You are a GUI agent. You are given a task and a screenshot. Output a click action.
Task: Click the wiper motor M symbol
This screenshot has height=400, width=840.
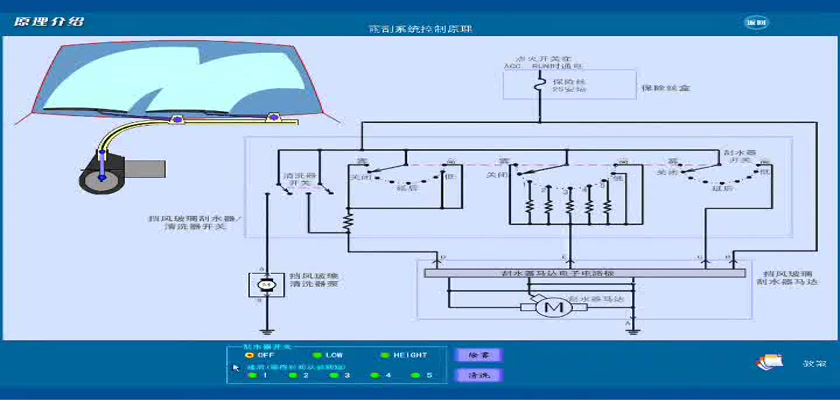coord(553,307)
